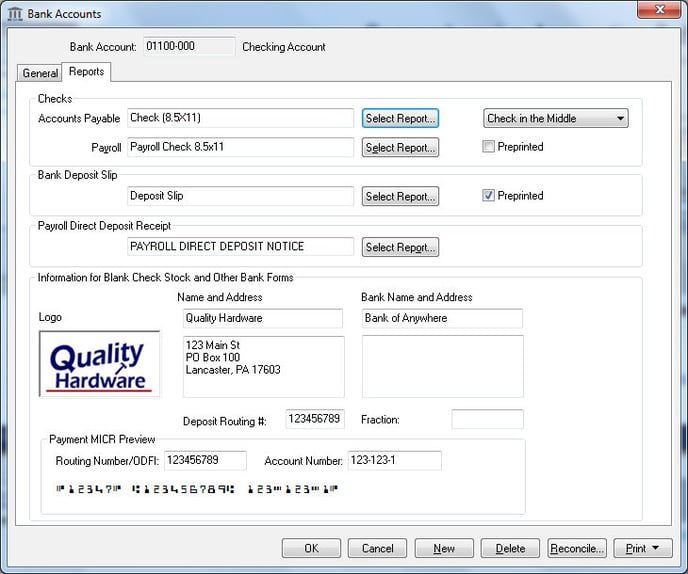Select Report for Payroll Direct Deposit Receipt
This screenshot has width=688, height=574.
(400, 247)
